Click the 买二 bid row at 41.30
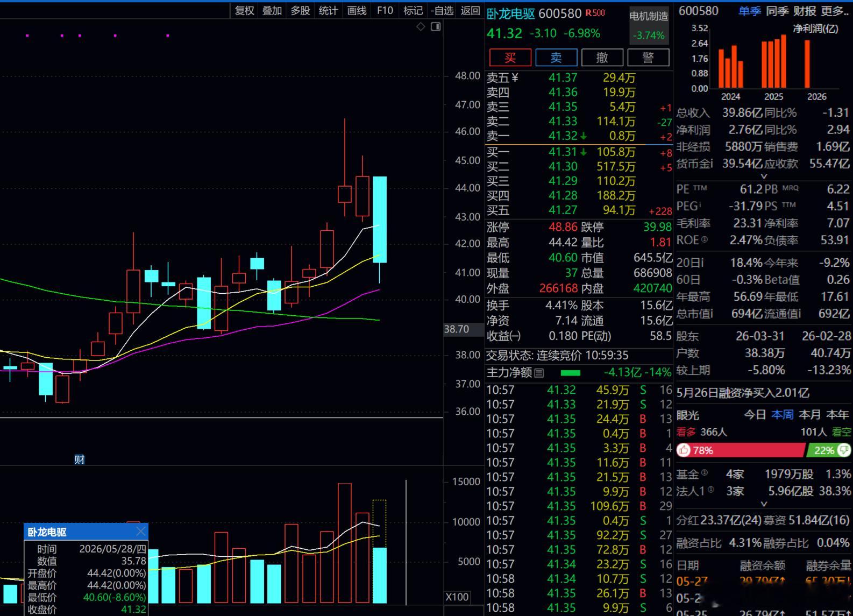This screenshot has height=616, width=853. point(579,167)
